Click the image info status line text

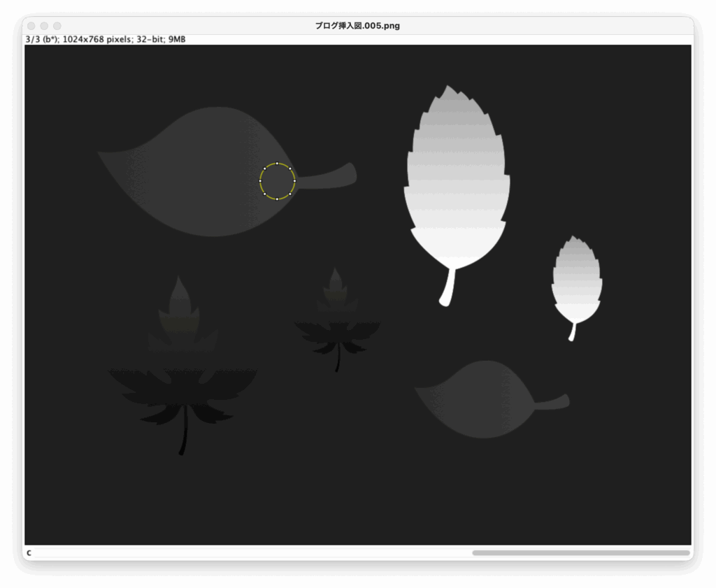tap(105, 40)
